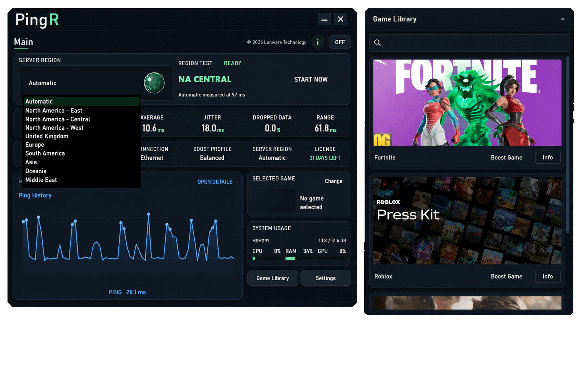The width and height of the screenshot is (588, 377).
Task: Click 'No game selected' text
Action: 312,203
